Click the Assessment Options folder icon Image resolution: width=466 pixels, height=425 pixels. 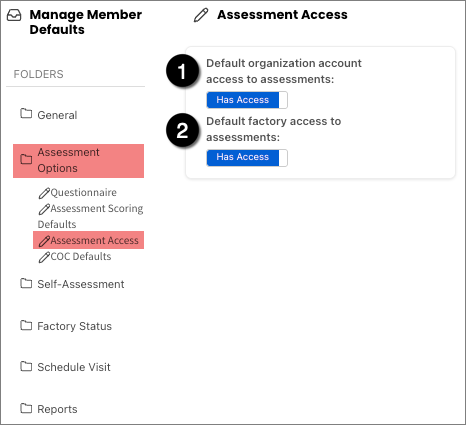tap(26, 159)
